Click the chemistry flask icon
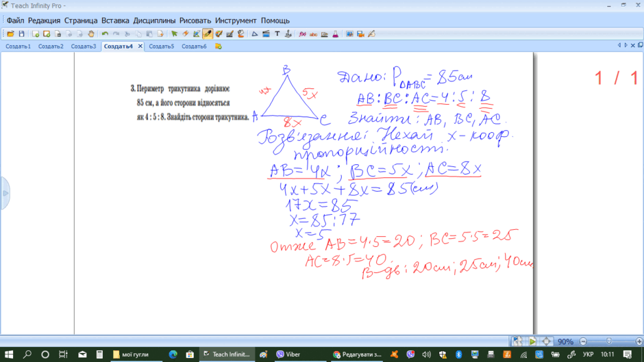The height and width of the screenshot is (362, 644). pyautogui.click(x=336, y=34)
